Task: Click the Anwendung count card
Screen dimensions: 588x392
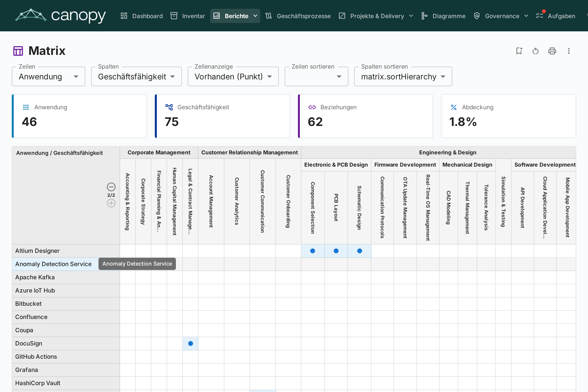Action: tap(79, 116)
